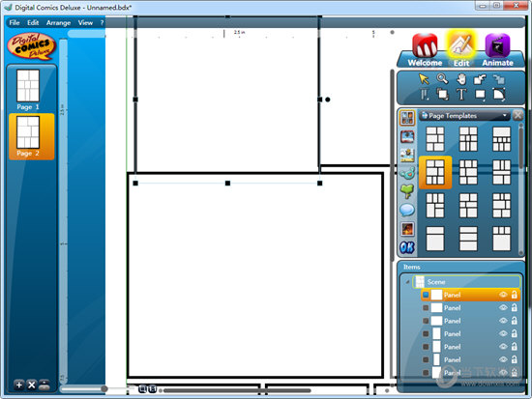Screen dimensions: 532x399
Task: Select the Page 1 thumbnail
Action: 28,90
